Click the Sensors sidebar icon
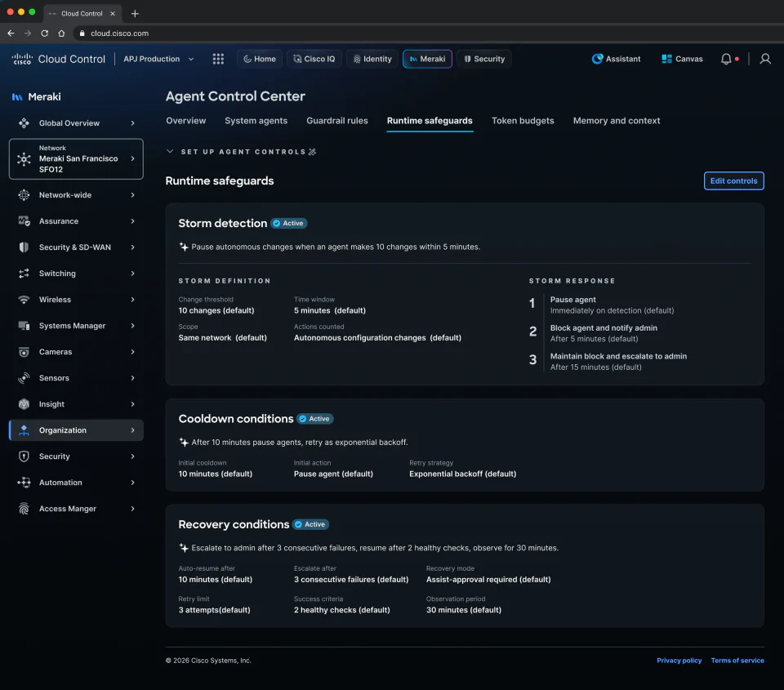This screenshot has height=690, width=784. pyautogui.click(x=24, y=378)
